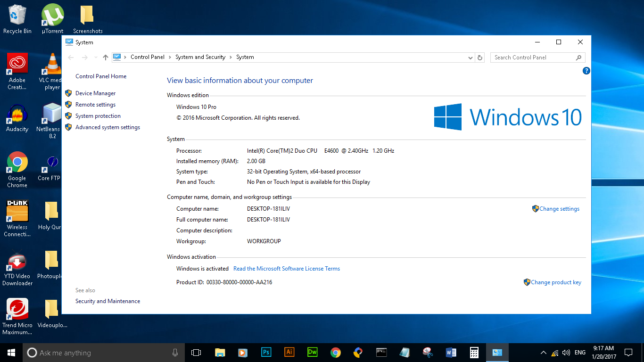Select '2.00 GB' installed memory value
The height and width of the screenshot is (362, 644).
point(256,161)
